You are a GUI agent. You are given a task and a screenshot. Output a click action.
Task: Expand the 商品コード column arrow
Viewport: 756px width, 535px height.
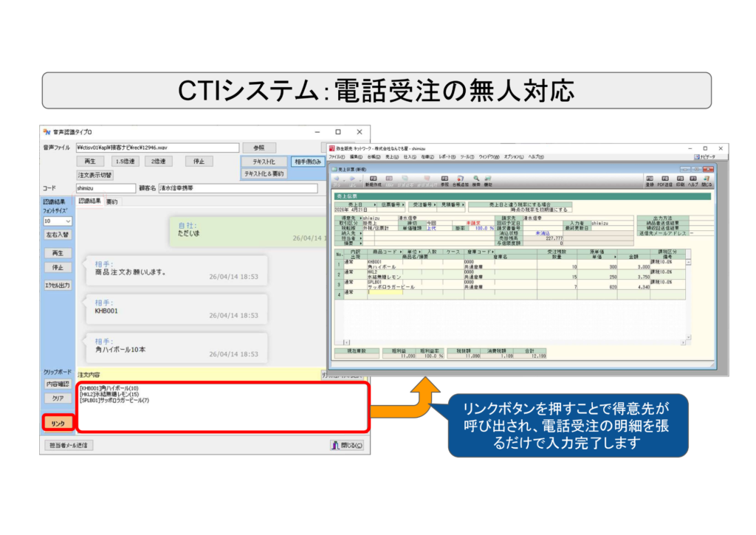coord(401,252)
